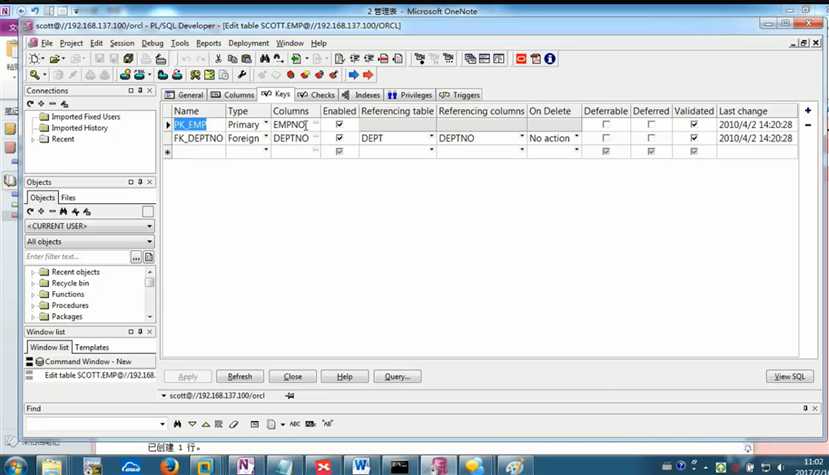
Task: Switch to the Indexes tab
Action: (362, 95)
